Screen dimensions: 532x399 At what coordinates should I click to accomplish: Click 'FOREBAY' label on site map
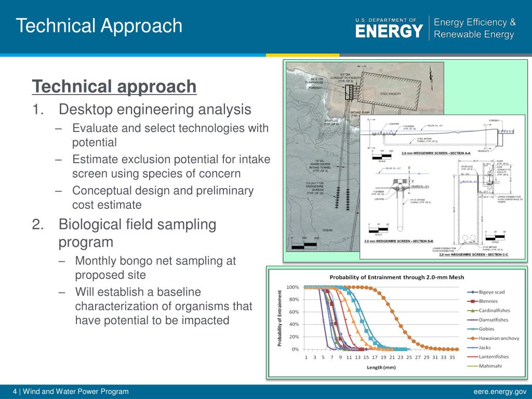pos(315,88)
